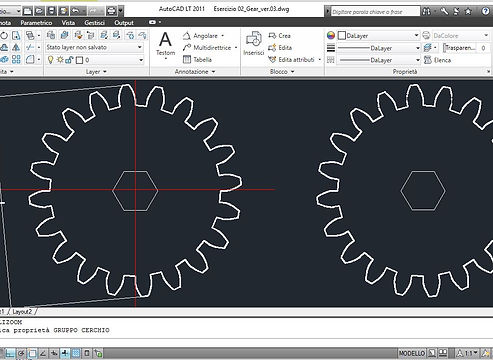
Task: Click the 'GRUPPO CERCHIO' command line text
Action: [x=81, y=330]
